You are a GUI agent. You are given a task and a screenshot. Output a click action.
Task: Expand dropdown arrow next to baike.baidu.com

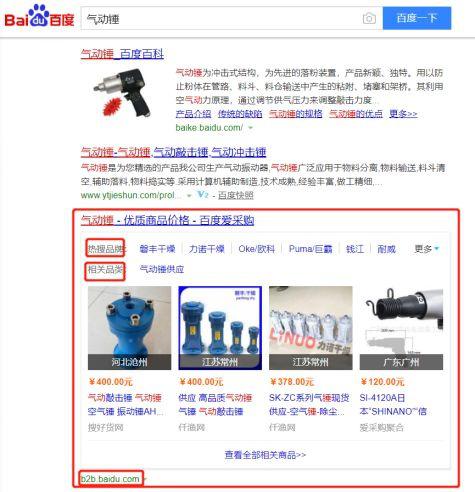click(x=251, y=127)
